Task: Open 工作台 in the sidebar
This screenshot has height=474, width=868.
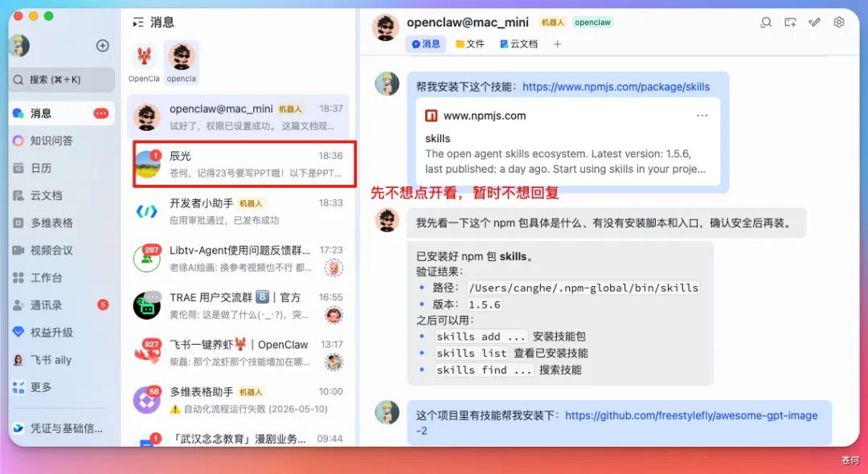Action: tap(62, 278)
